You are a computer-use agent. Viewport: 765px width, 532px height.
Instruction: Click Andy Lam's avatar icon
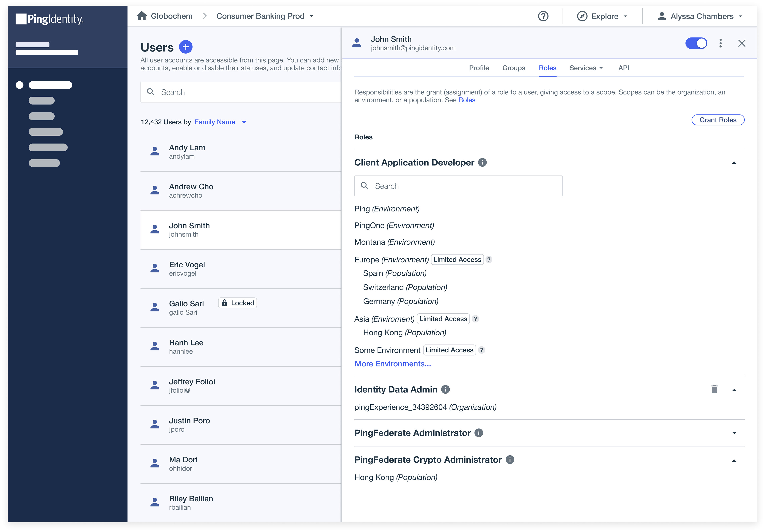(x=155, y=151)
